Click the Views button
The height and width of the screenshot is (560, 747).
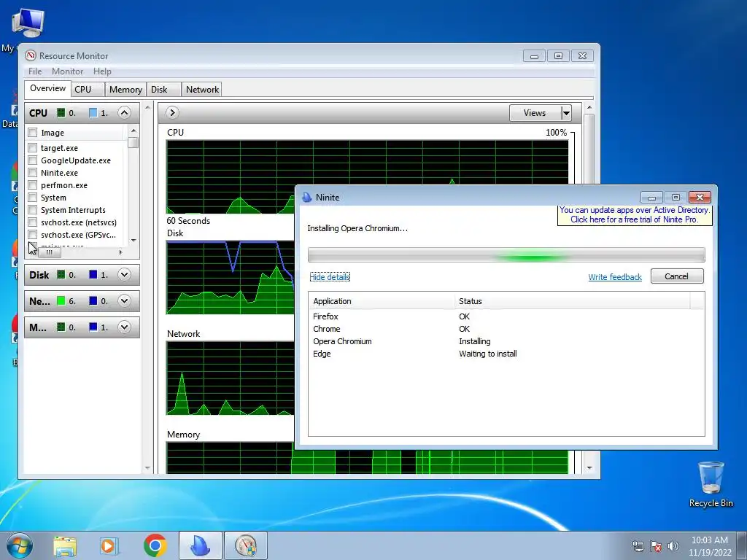[535, 113]
